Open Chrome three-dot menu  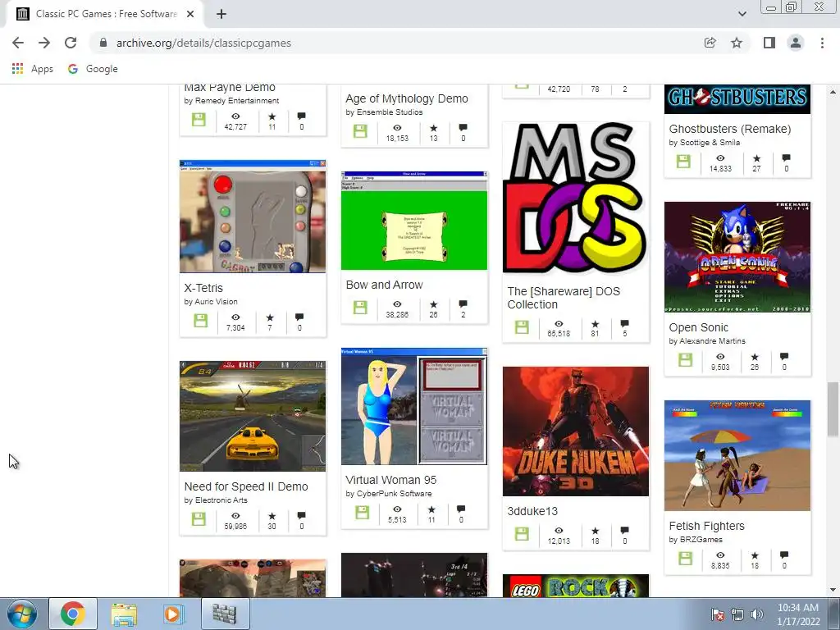(x=822, y=43)
